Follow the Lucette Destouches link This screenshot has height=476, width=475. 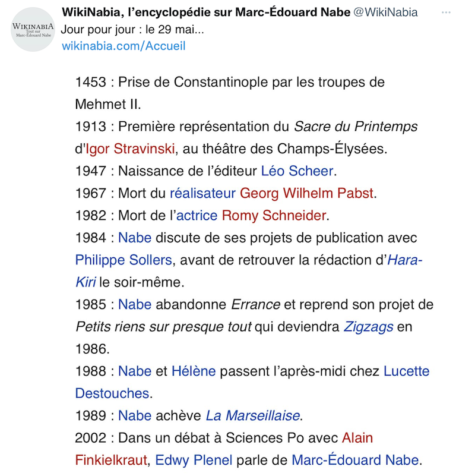[x=406, y=371]
